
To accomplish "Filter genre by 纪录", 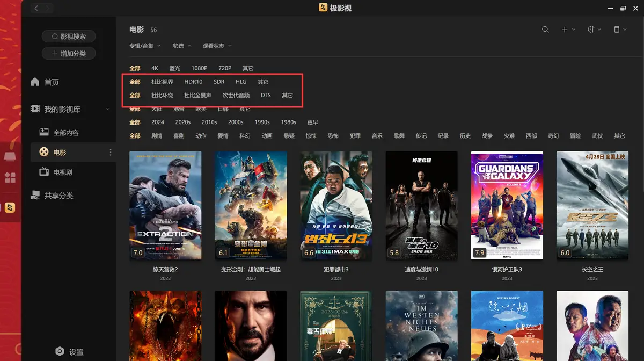I will 443,135.
